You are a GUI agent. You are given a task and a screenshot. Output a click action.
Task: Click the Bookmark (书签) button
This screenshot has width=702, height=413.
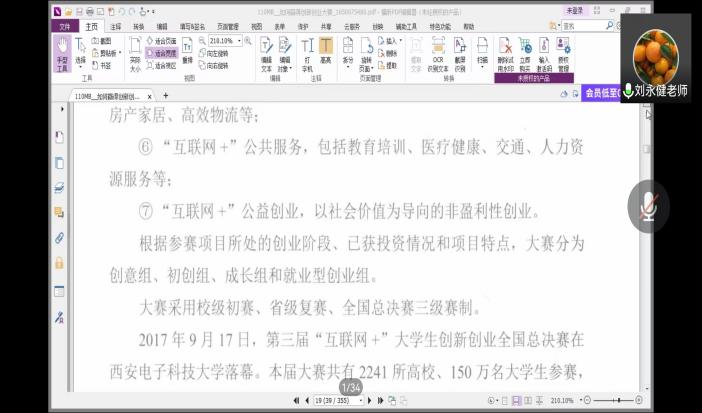tap(101, 65)
